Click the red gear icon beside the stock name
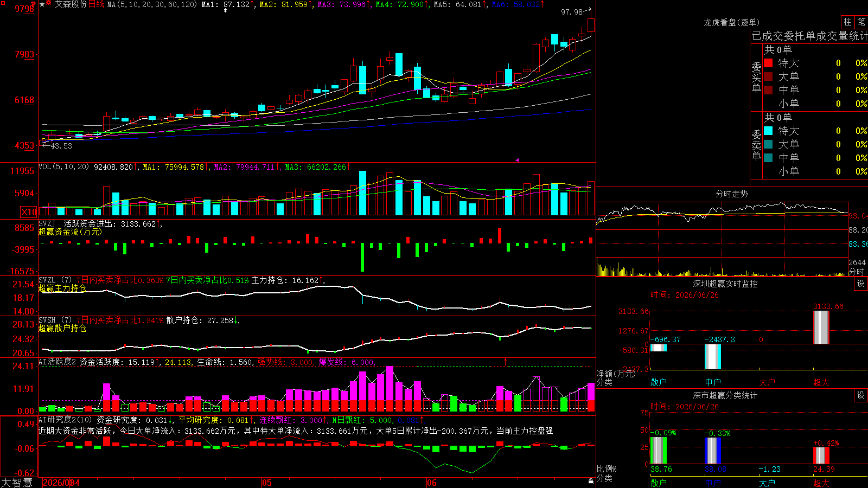 (x=49, y=4)
